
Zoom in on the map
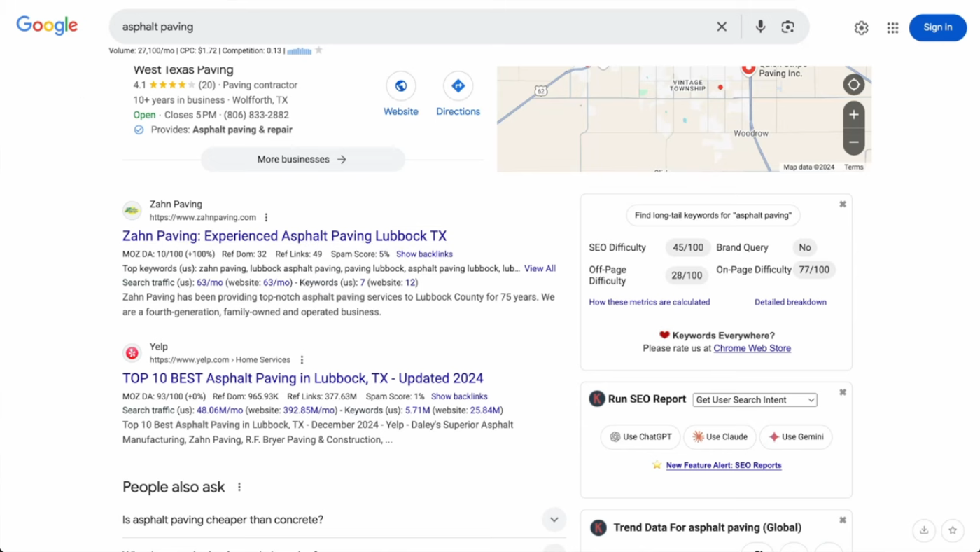(x=853, y=115)
